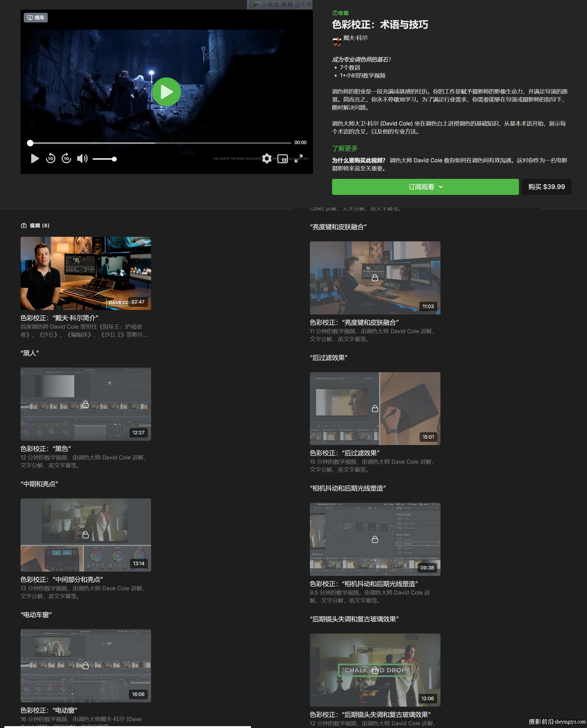Open the 戴夫·科尔简介 video thumbnail
Screen dimensions: 587x728
coord(85,273)
